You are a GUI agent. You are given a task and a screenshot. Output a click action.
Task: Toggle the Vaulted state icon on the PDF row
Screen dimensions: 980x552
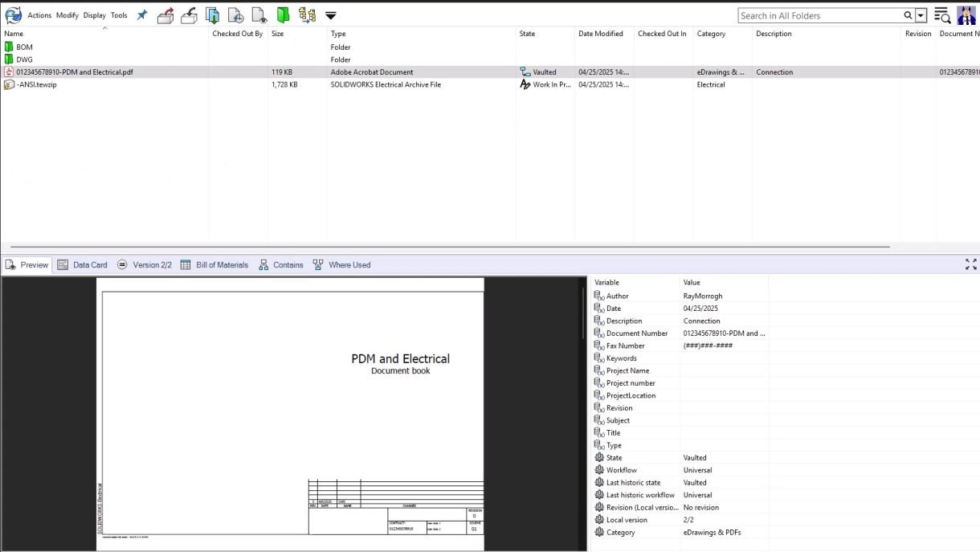(x=525, y=72)
